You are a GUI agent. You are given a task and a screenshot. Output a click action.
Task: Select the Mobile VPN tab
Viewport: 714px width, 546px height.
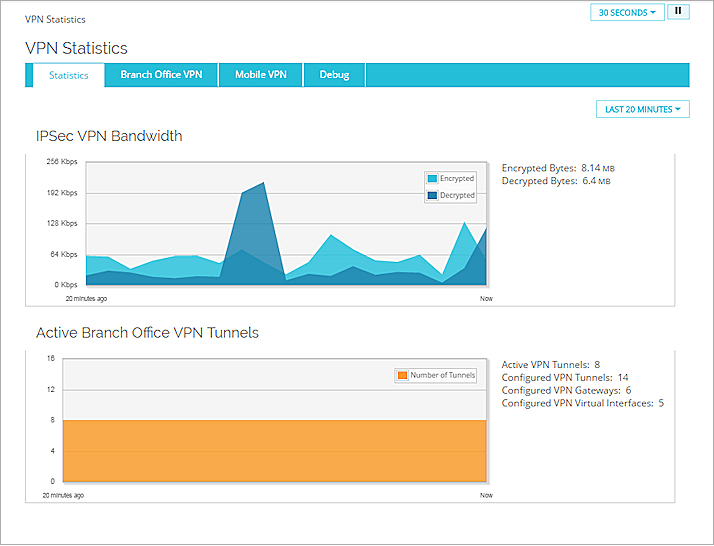click(x=260, y=75)
